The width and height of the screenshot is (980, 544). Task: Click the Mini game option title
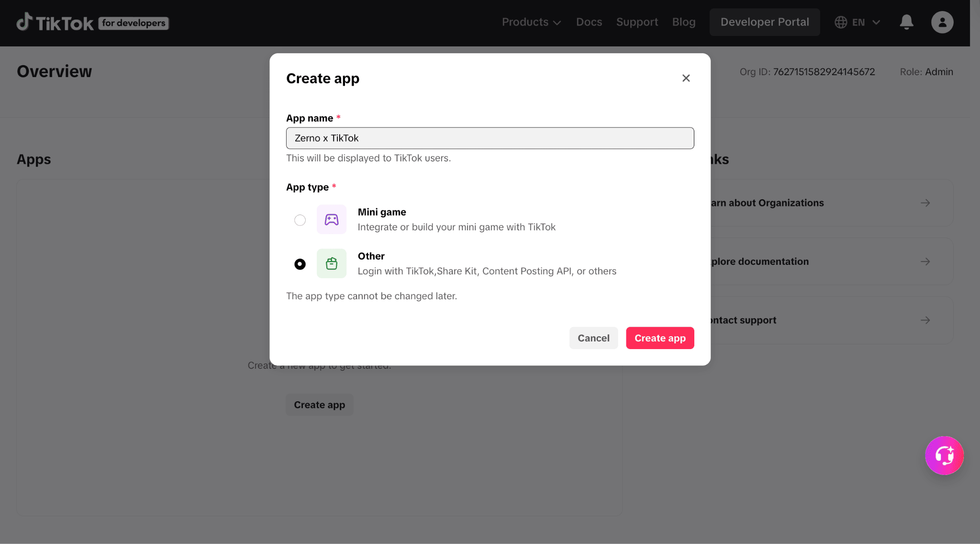point(382,212)
